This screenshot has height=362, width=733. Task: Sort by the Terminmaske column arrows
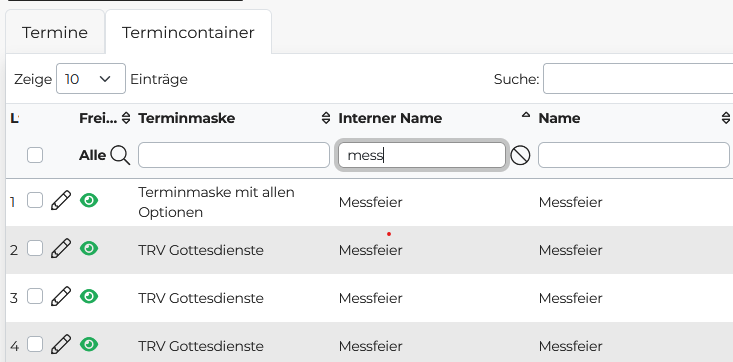326,118
